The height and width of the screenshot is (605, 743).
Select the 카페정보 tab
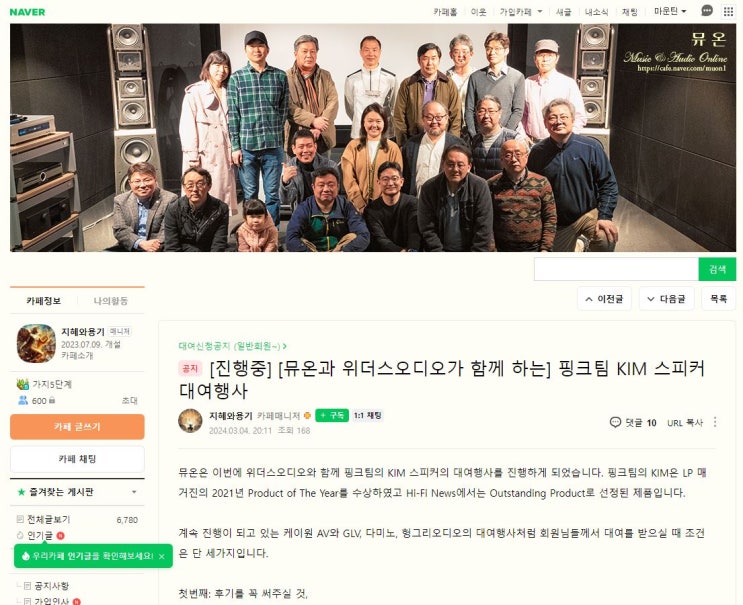coord(44,301)
